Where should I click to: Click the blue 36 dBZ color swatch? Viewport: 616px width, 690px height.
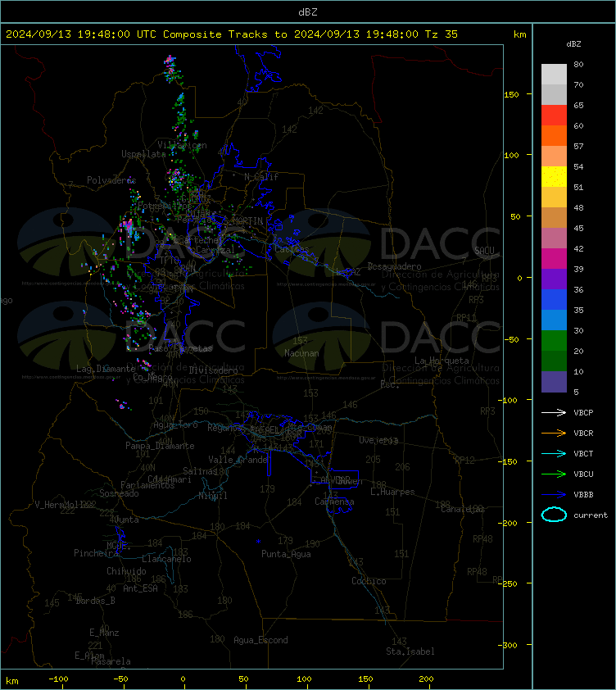click(x=554, y=300)
